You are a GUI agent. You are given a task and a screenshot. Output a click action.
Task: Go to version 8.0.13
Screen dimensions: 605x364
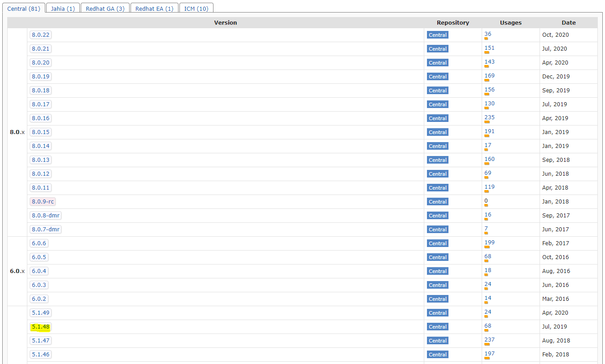(x=40, y=160)
